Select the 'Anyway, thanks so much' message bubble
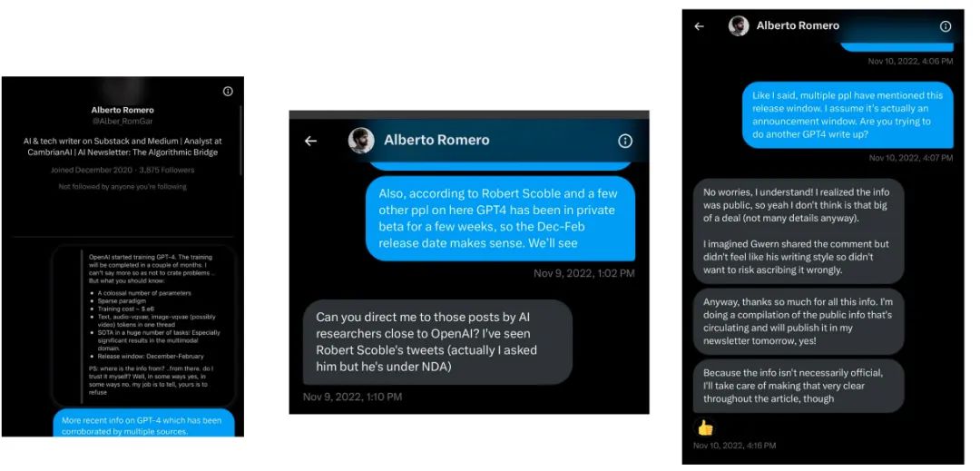Screen dimensions: 980x471 799,321
